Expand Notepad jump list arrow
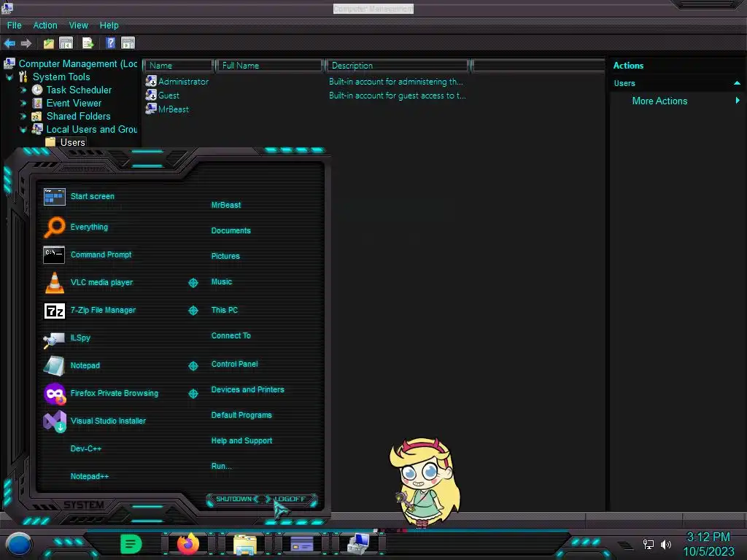Image resolution: width=747 pixels, height=560 pixels. coord(193,366)
